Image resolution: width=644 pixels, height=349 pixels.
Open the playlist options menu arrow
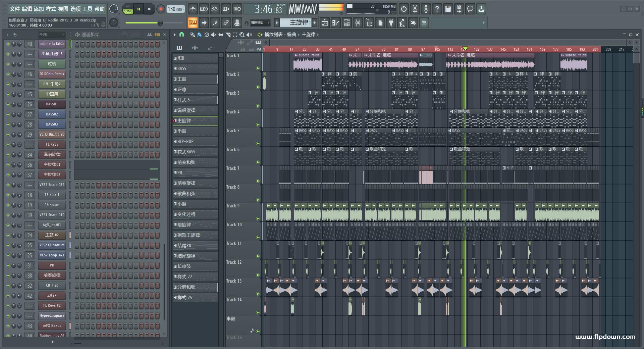(175, 35)
